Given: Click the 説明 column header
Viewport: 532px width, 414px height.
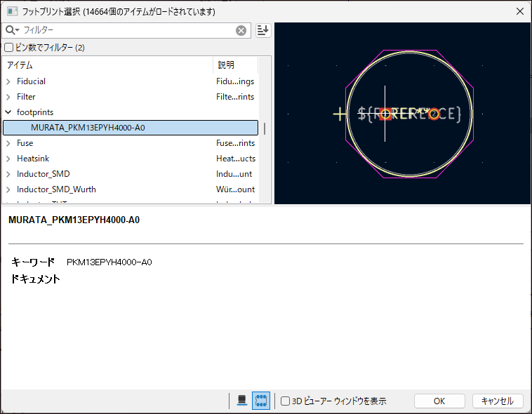Looking at the screenshot, I should point(234,65).
